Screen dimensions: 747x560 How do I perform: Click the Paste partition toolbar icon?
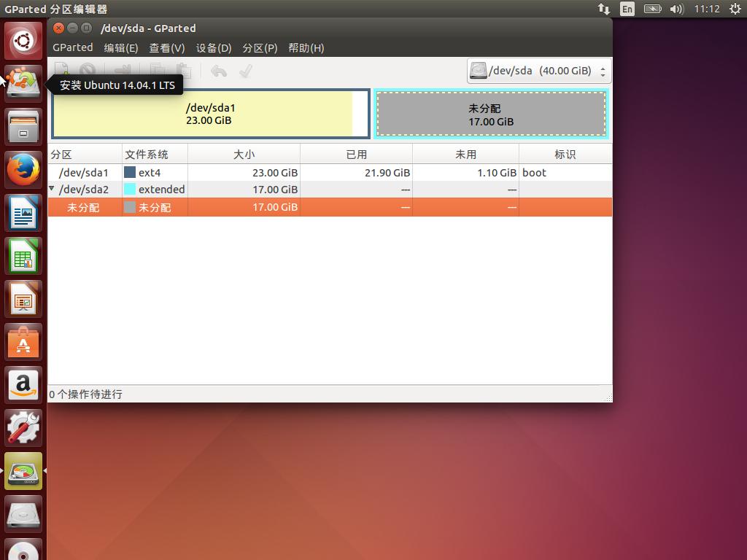point(185,71)
